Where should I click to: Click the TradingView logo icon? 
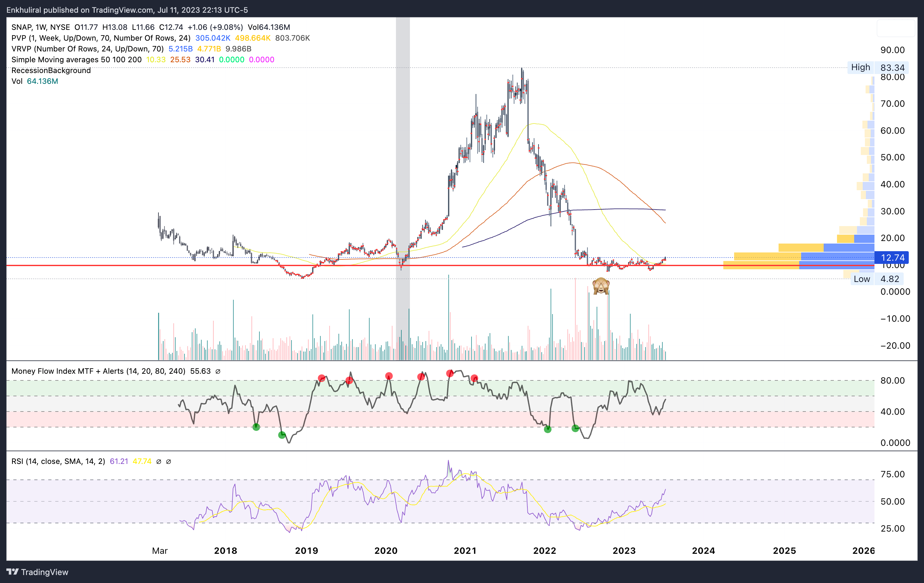coord(12,572)
